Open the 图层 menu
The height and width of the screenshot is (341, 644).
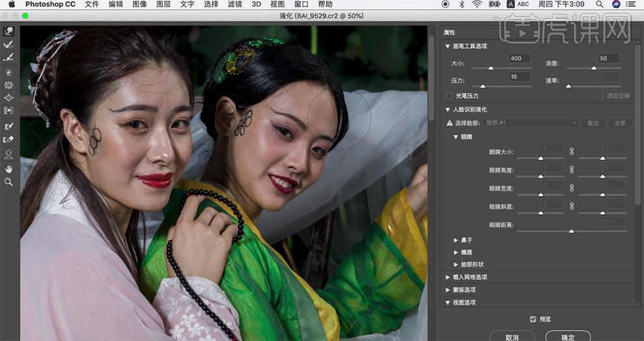[x=163, y=5]
